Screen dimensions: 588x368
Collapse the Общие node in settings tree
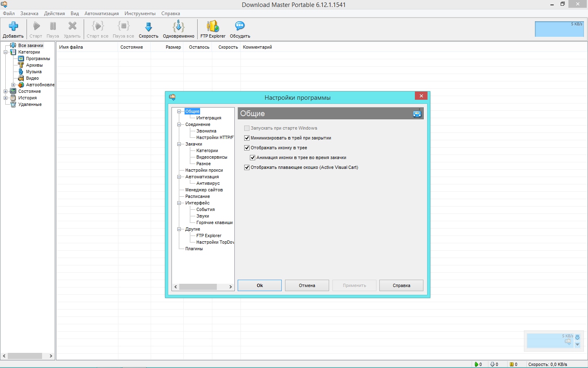[179, 111]
